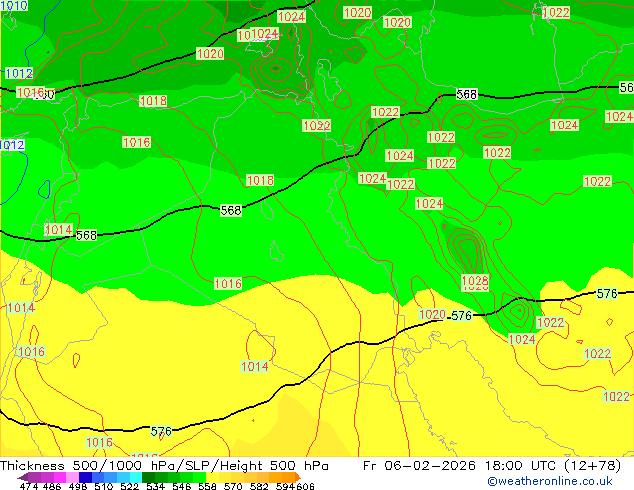Click the legend value 486
The height and width of the screenshot is (490, 634).
point(52,486)
